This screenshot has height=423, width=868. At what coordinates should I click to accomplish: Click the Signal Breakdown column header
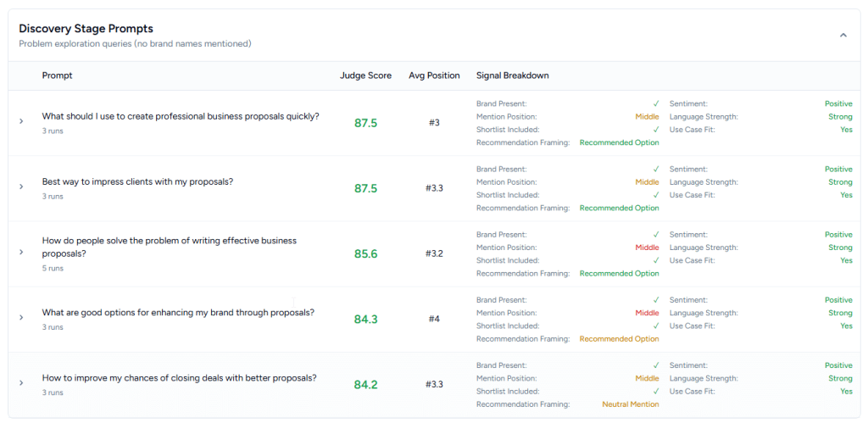click(x=513, y=75)
